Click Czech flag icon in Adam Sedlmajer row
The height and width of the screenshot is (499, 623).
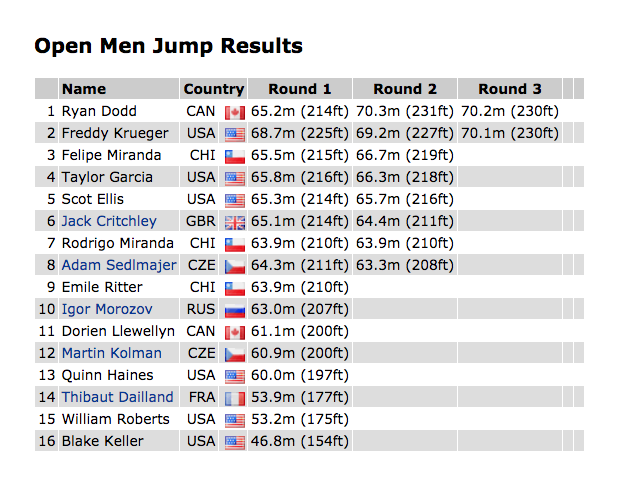point(235,266)
